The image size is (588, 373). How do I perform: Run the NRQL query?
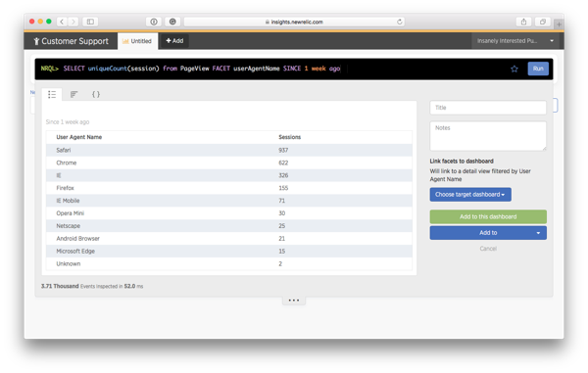click(538, 69)
